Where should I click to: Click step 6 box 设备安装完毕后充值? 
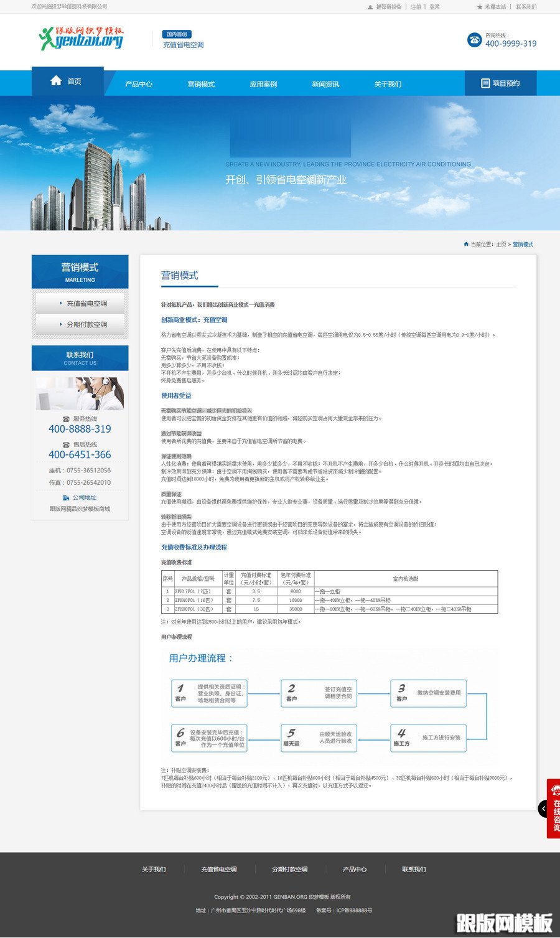209,738
